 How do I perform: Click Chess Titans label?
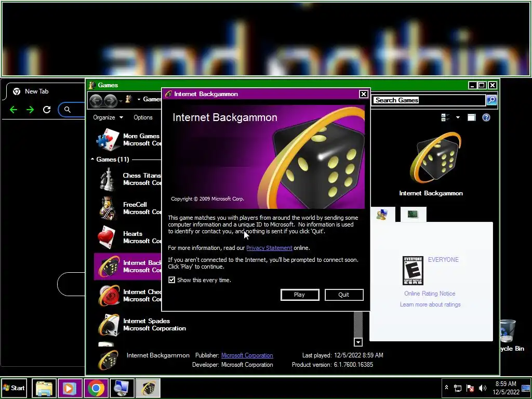click(x=142, y=176)
